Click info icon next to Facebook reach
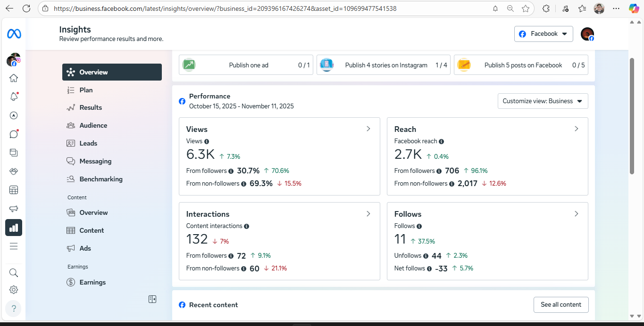 [442, 141]
